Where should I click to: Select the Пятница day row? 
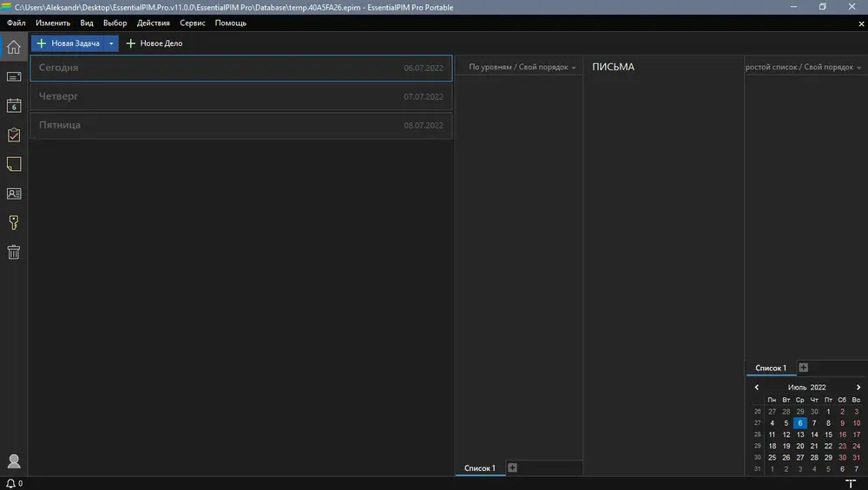(241, 125)
